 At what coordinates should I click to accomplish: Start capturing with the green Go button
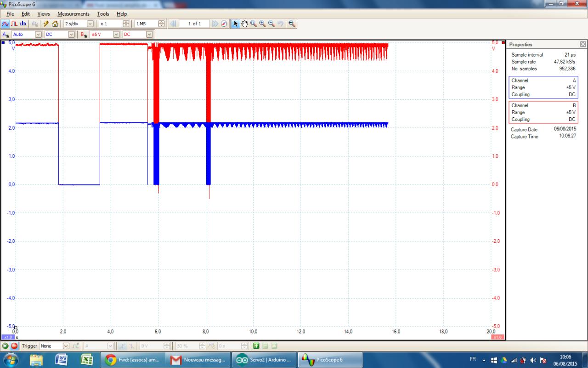(x=6, y=346)
